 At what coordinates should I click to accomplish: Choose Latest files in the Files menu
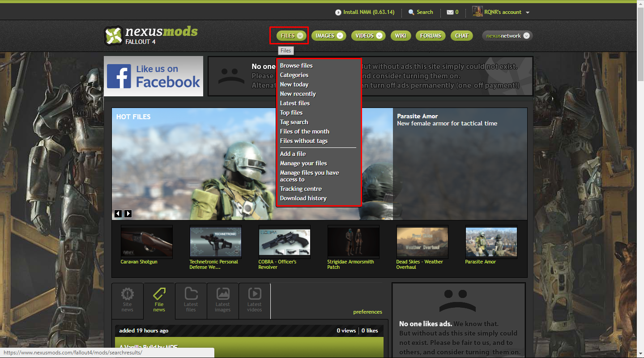click(294, 103)
